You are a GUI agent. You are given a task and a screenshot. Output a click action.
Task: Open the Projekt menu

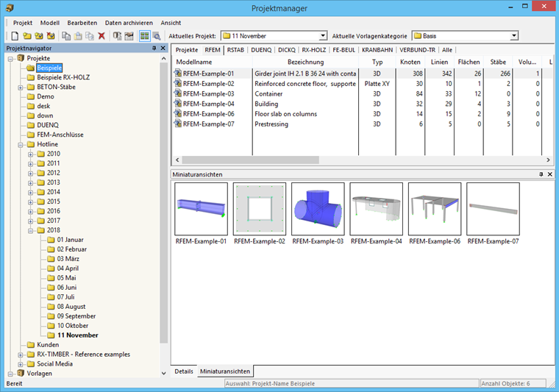pyautogui.click(x=23, y=23)
